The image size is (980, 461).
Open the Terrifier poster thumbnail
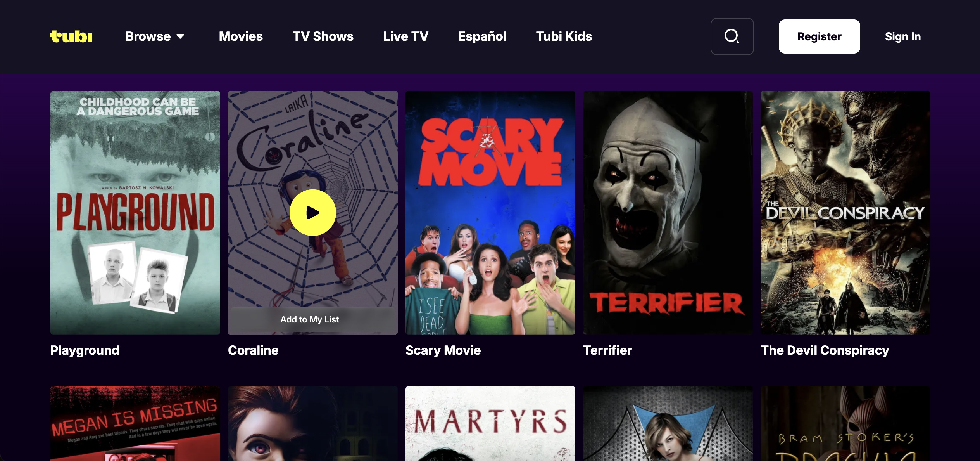click(x=668, y=213)
